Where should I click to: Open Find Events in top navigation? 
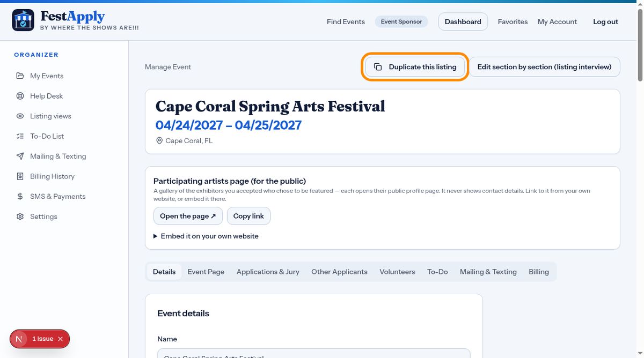[x=346, y=22]
